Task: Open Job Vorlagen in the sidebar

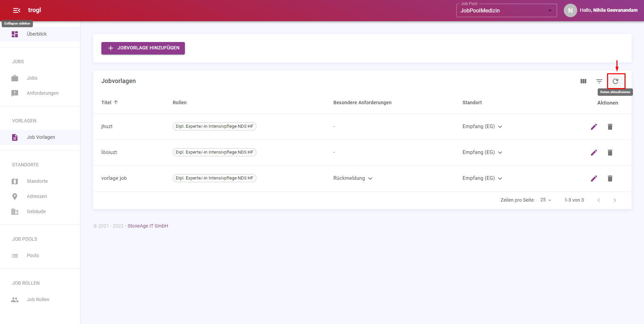Action: (x=40, y=137)
